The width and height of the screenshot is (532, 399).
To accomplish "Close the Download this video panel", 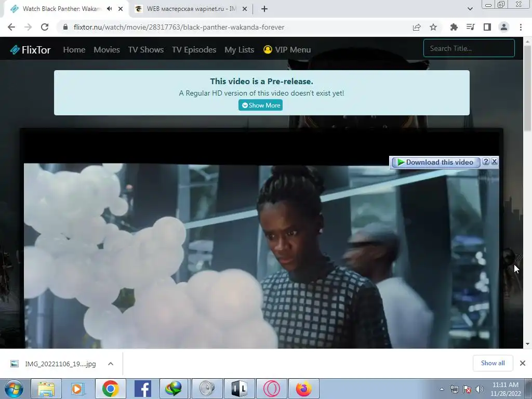I will click(x=495, y=162).
